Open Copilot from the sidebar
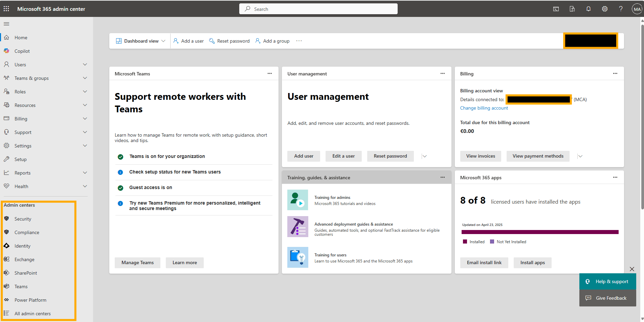This screenshot has height=322, width=644. click(x=22, y=51)
